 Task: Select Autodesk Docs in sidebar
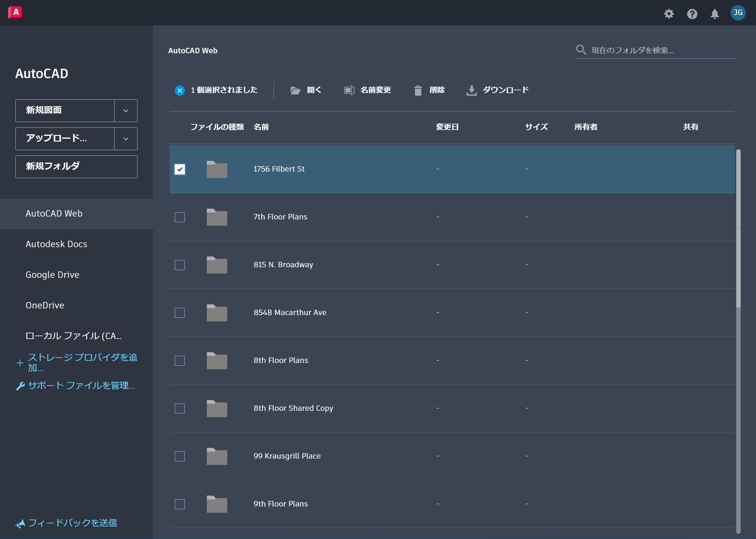(x=76, y=244)
